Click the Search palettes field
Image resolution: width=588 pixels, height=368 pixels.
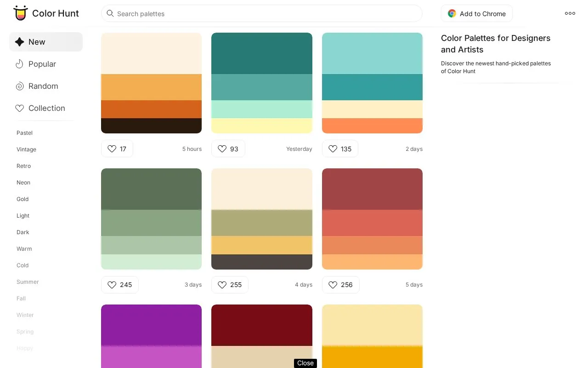[x=262, y=13]
